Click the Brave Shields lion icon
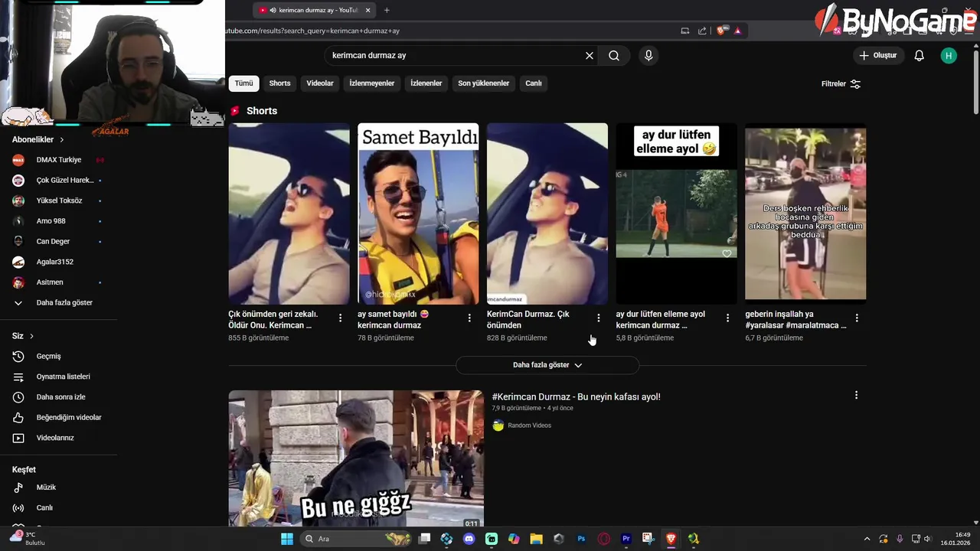The height and width of the screenshot is (551, 980). 720,31
